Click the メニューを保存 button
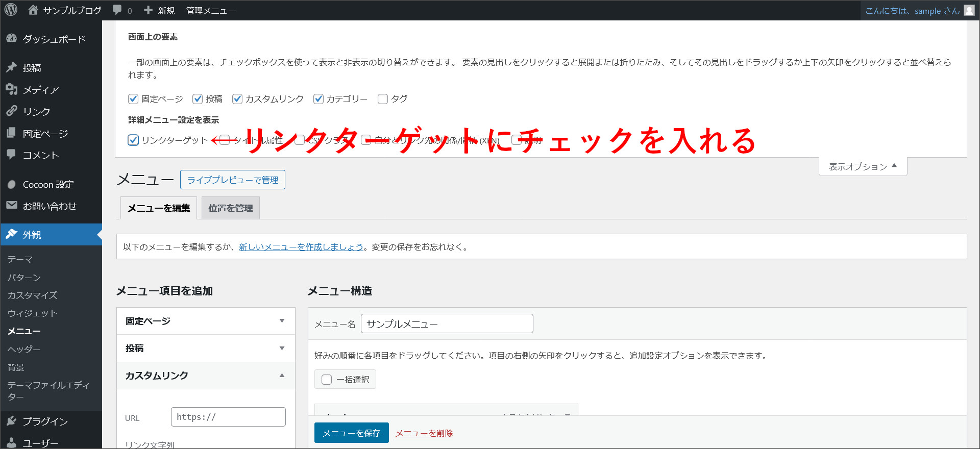The height and width of the screenshot is (449, 980). point(351,433)
